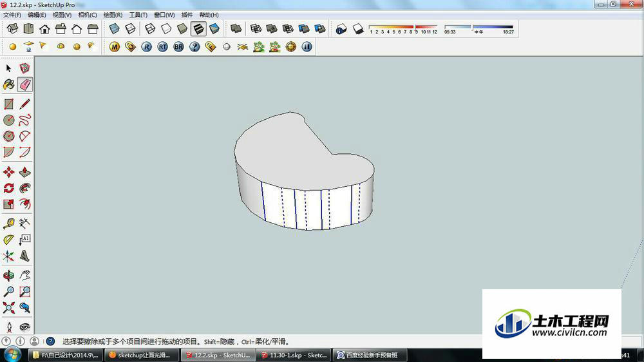Enable Hidden Line face style
Image resolution: width=644 pixels, height=362 pixels.
point(166,29)
